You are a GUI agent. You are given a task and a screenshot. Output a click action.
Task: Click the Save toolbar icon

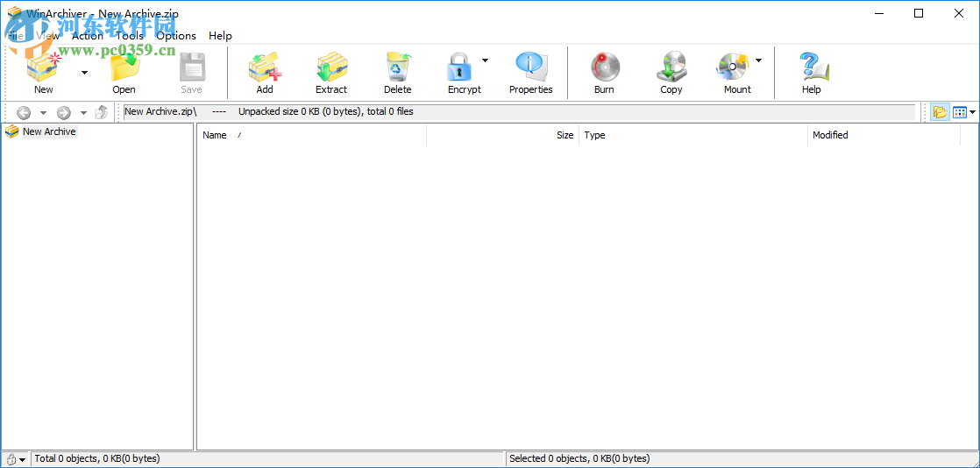click(x=191, y=67)
